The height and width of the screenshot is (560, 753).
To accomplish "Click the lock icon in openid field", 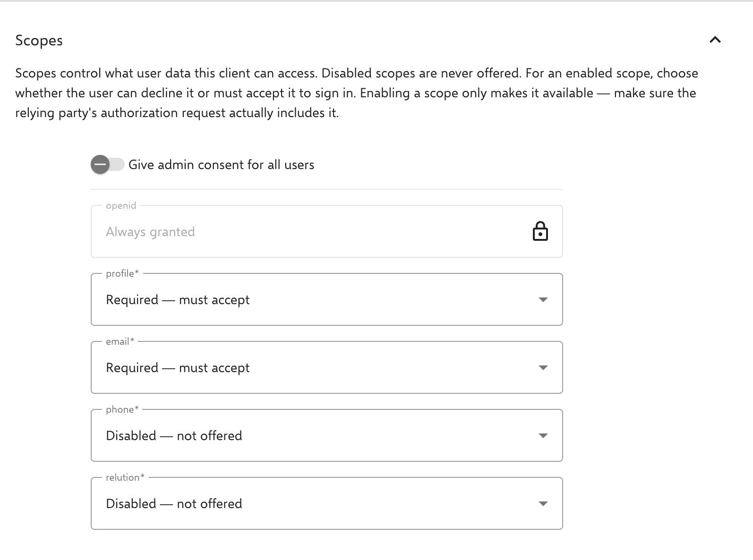I will click(x=540, y=231).
